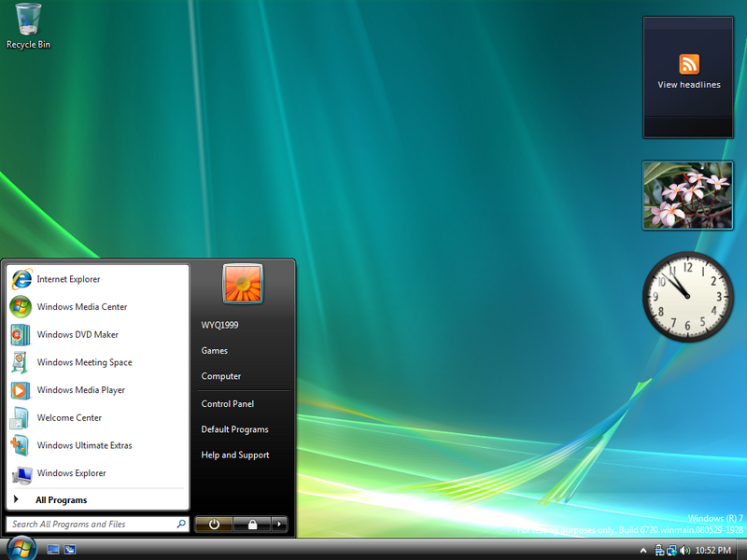Screen dimensions: 747x560
Task: Open Internet Explorer from Start menu
Action: pos(67,279)
